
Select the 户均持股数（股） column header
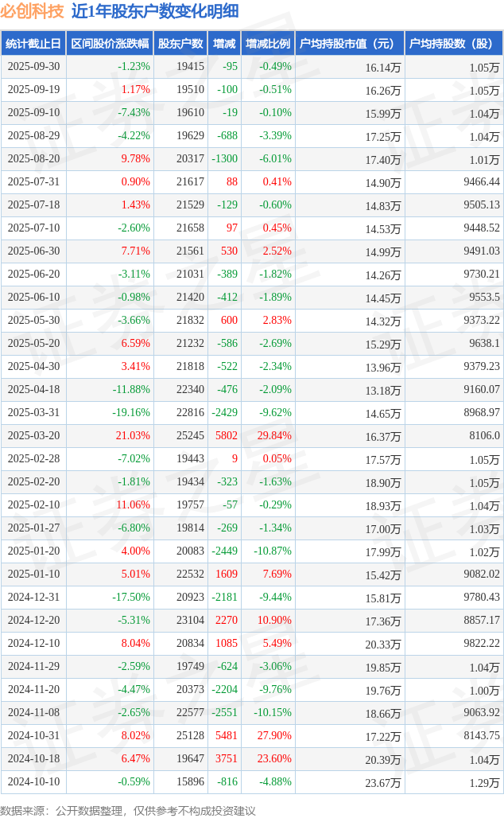[453, 44]
